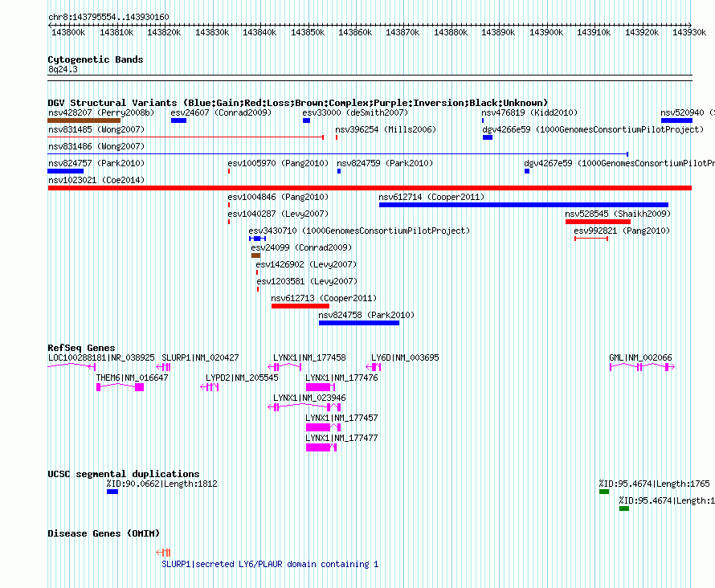
Task: Click nsv824758 (Park2010) label
Action: 366,315
